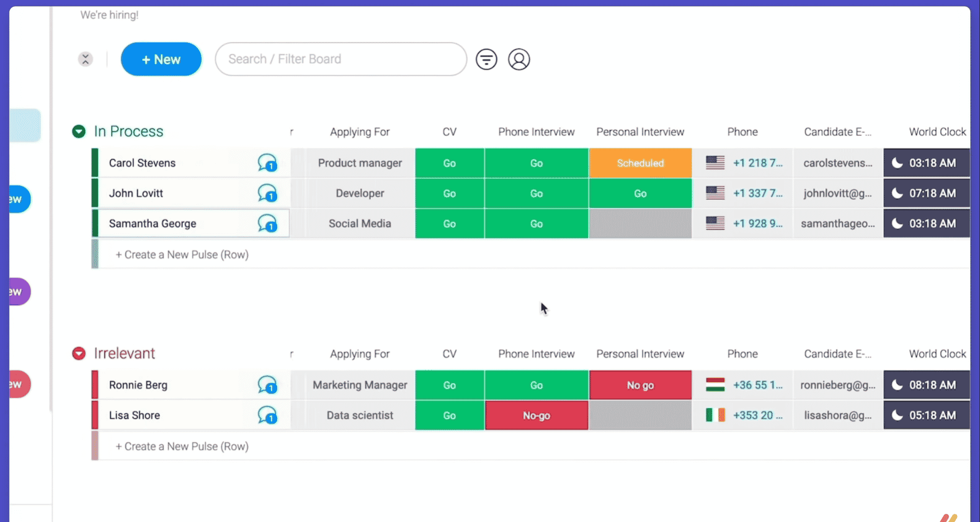
Task: Switch to the Phone Interview column header
Action: pyautogui.click(x=536, y=131)
